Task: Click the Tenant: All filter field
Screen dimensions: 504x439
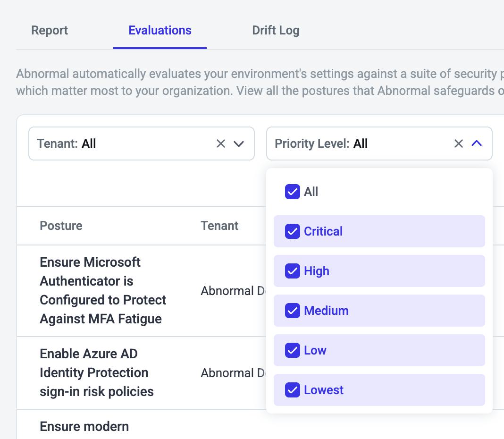Action: [142, 144]
